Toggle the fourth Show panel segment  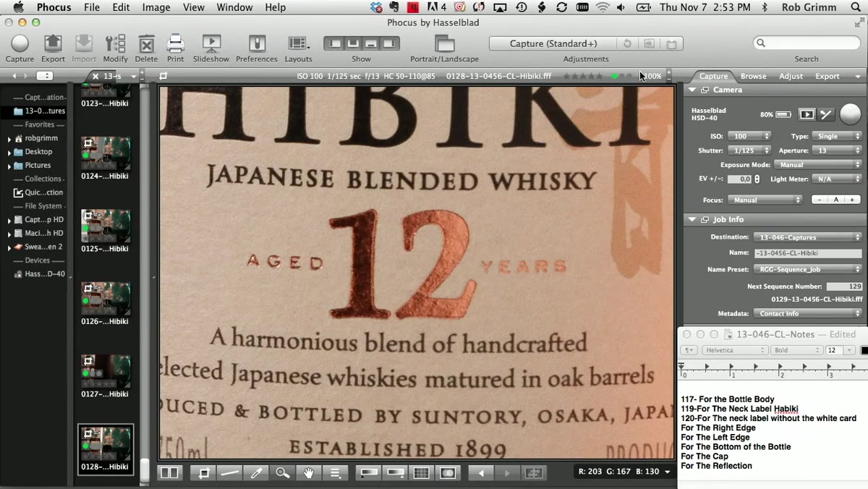(391, 43)
